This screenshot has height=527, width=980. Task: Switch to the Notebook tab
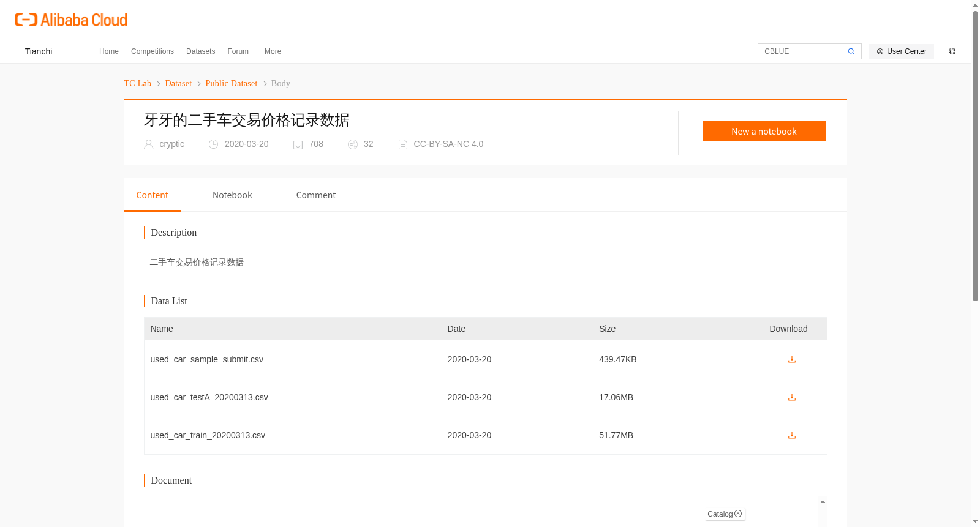(232, 195)
